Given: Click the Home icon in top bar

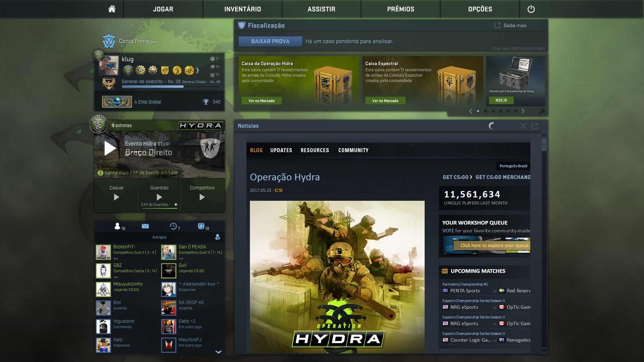Looking at the screenshot, I should (x=112, y=9).
